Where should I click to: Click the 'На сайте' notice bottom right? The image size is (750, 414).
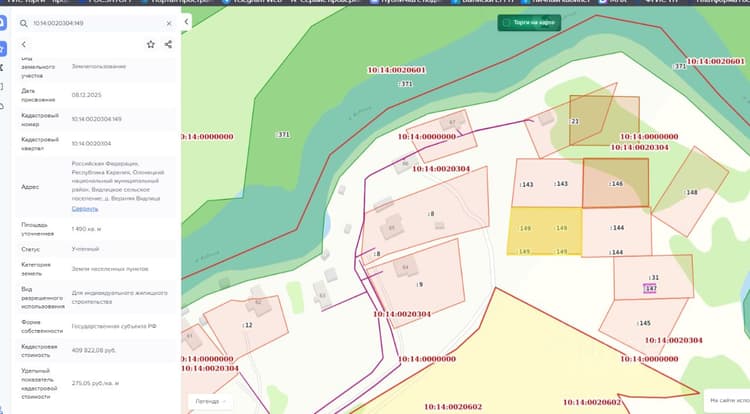point(728,400)
